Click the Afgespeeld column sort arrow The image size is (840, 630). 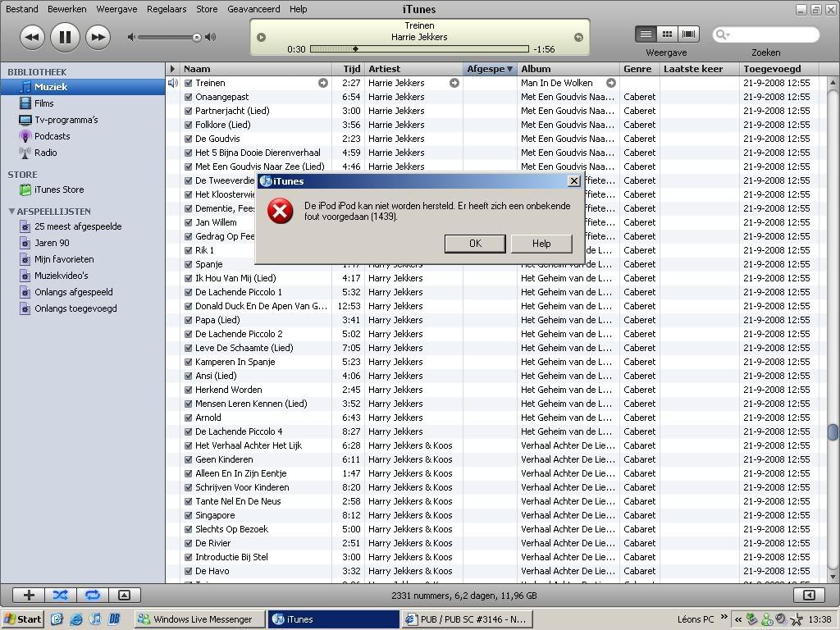(x=509, y=69)
